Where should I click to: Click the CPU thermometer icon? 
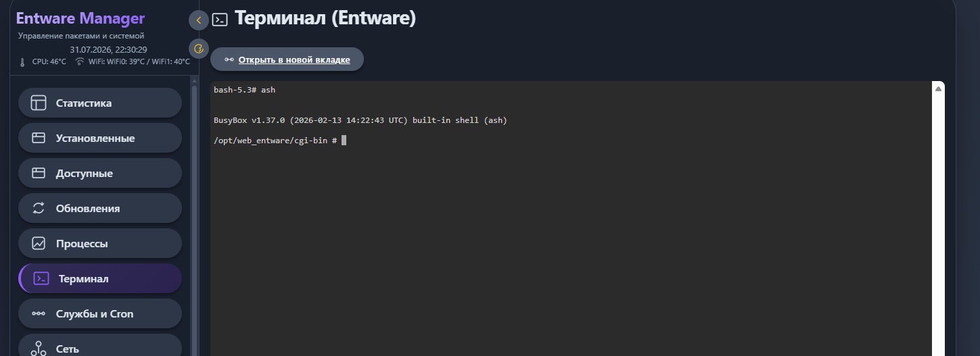tap(22, 62)
